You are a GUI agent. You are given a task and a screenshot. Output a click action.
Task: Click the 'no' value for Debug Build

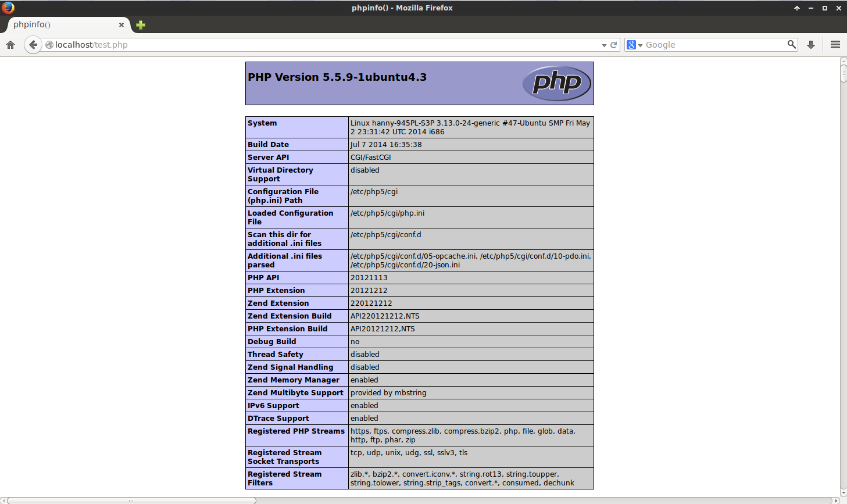click(355, 342)
